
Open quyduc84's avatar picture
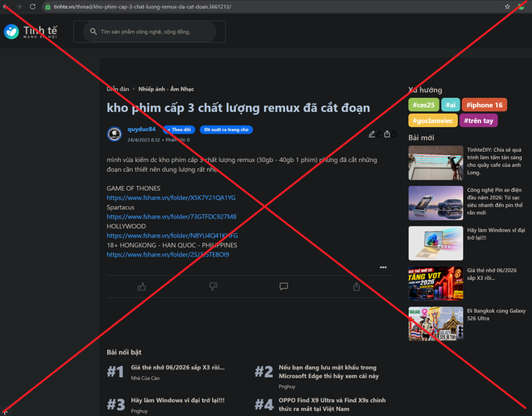coord(115,134)
